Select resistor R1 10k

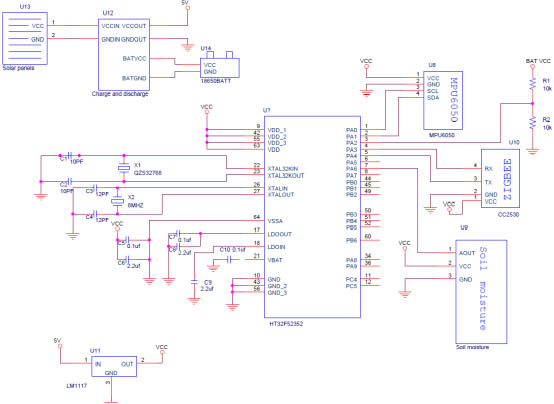point(532,85)
